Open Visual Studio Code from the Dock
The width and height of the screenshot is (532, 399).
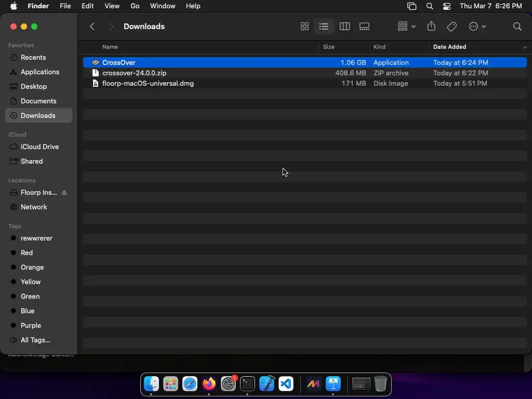click(x=286, y=384)
